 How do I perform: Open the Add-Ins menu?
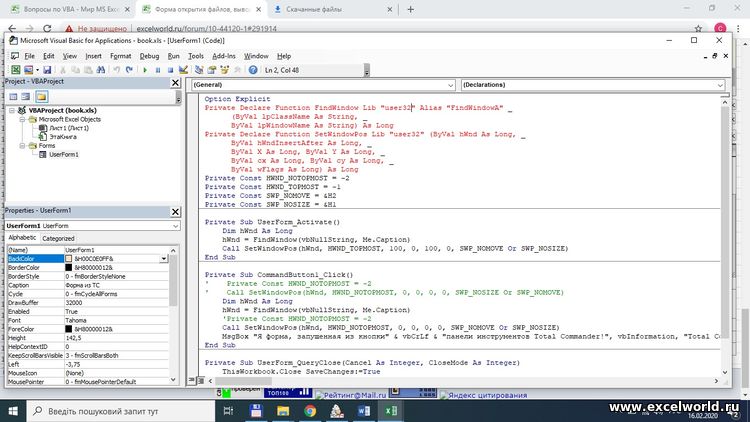click(224, 56)
